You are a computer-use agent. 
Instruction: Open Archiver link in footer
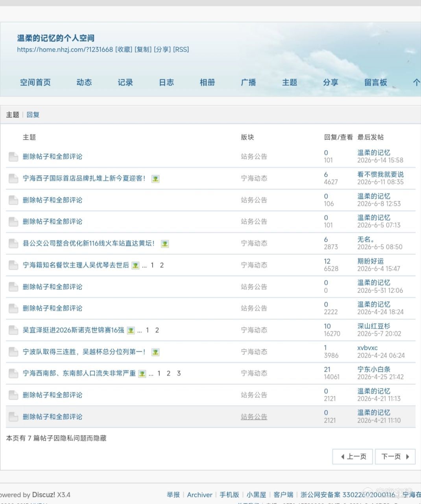tap(199, 495)
